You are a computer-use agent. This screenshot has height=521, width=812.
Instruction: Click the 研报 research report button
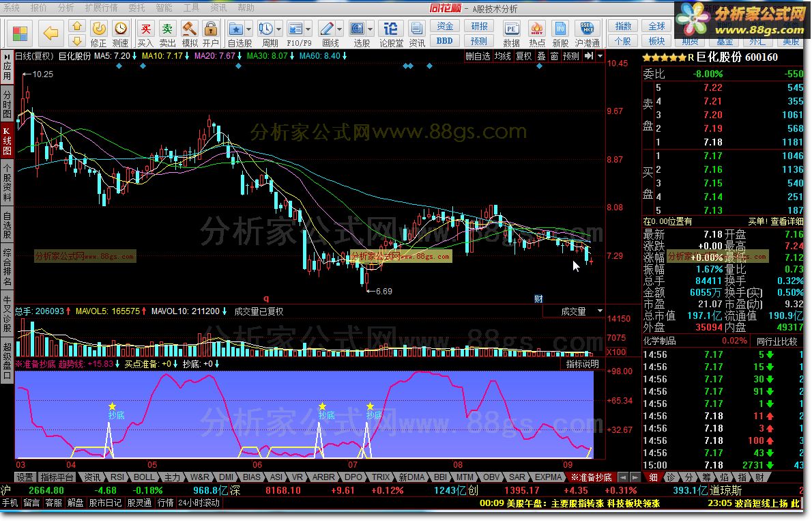pos(479,27)
